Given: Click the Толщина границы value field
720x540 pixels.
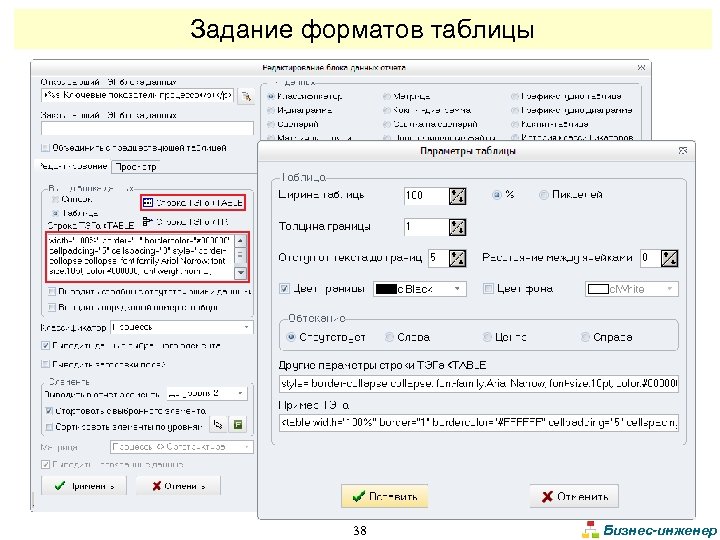Looking at the screenshot, I should pyautogui.click(x=426, y=227).
